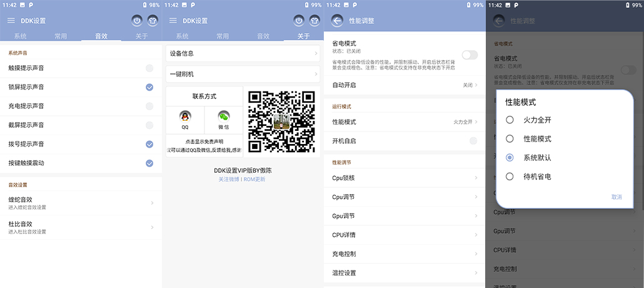Open hamburger menu in the leftmost DDK设置 header
Screen dimensions: 644x288
(x=11, y=21)
